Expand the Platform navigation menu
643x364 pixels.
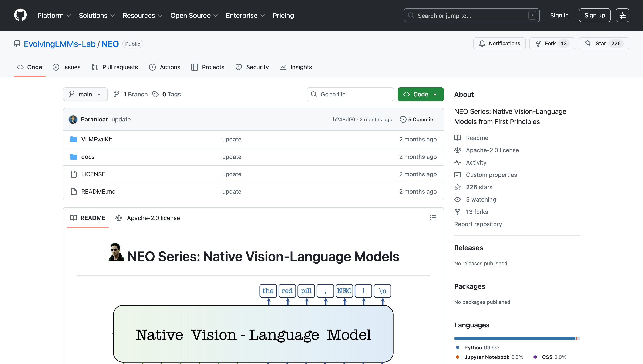54,16
